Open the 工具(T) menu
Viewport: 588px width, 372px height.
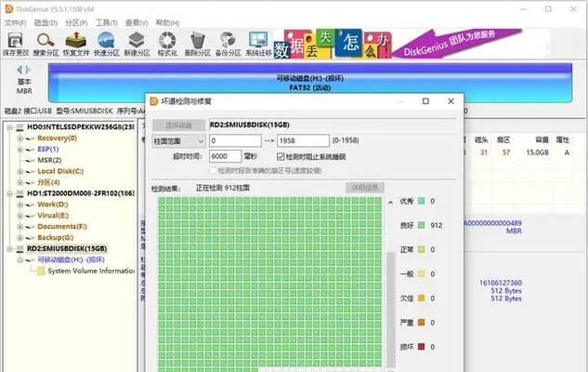(x=107, y=23)
